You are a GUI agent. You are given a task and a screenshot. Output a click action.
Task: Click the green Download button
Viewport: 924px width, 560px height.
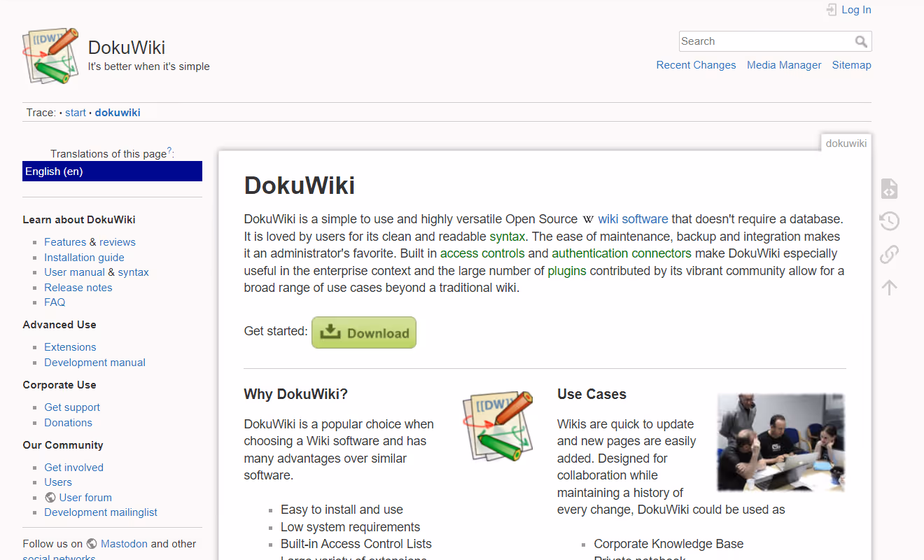tap(364, 332)
